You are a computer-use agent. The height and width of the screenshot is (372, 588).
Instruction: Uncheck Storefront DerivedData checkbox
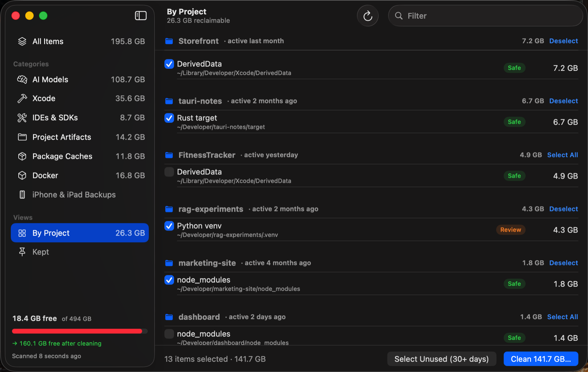click(x=169, y=64)
